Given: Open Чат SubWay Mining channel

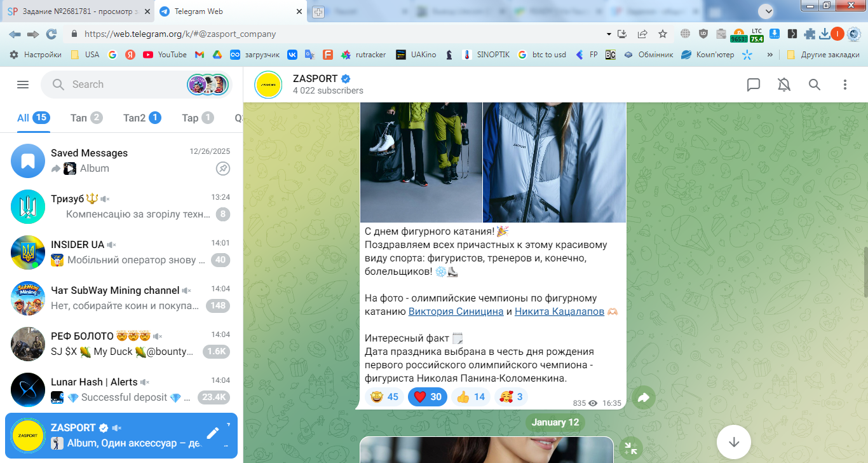Looking at the screenshot, I should pos(121,298).
